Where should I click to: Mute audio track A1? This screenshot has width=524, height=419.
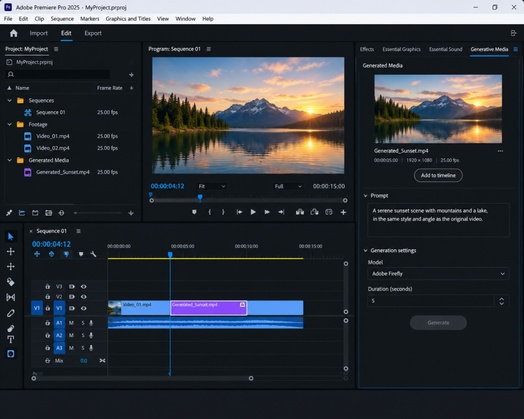(x=71, y=323)
